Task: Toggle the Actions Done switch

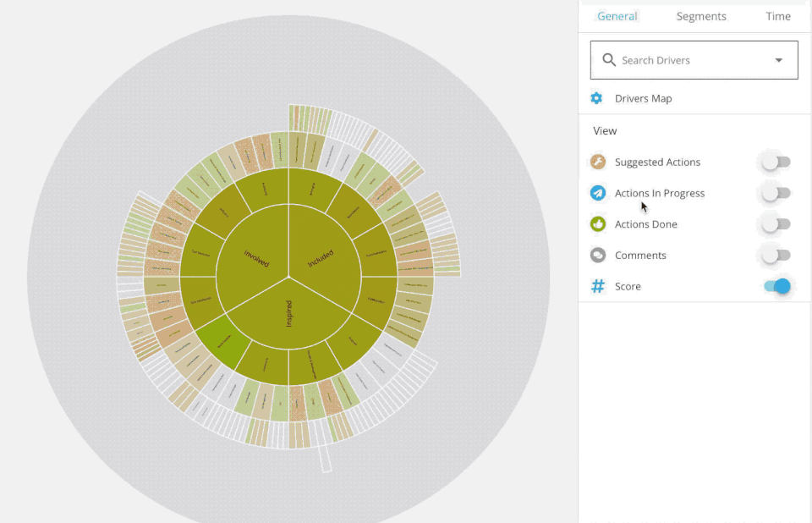Action: (776, 224)
